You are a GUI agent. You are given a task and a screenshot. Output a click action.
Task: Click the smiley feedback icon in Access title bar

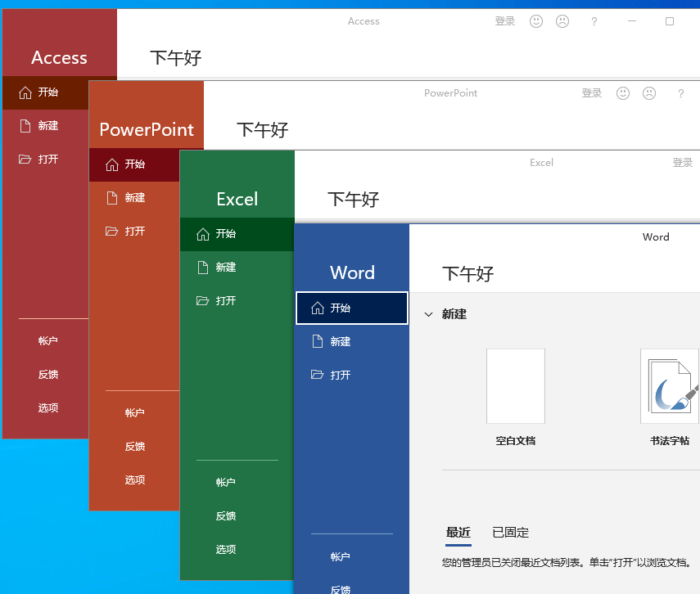click(536, 21)
